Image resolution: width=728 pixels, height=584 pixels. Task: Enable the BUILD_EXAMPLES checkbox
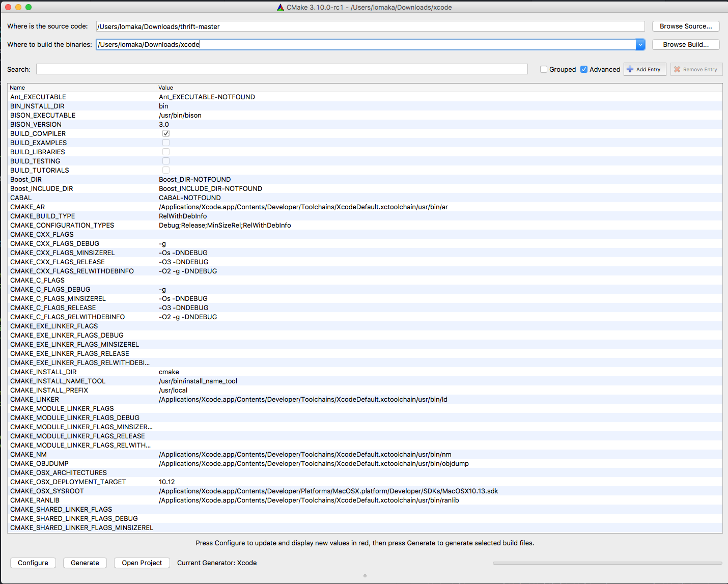(x=166, y=143)
